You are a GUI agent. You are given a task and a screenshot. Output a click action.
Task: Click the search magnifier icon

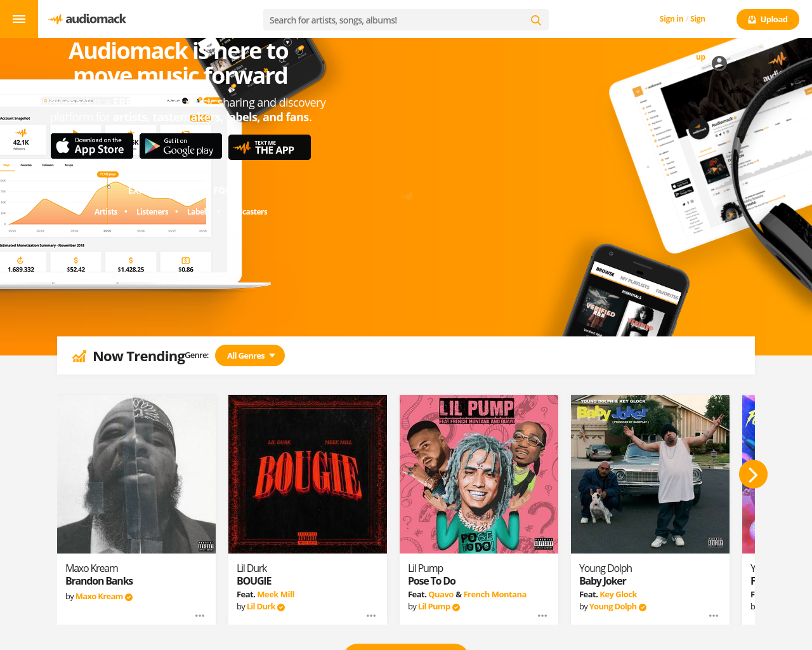click(536, 20)
